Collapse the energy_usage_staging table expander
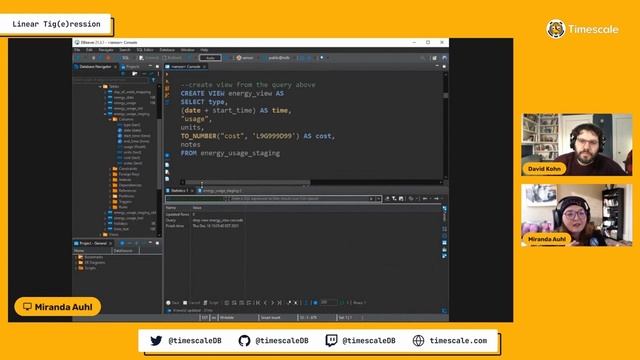640x360 pixels. 105,114
